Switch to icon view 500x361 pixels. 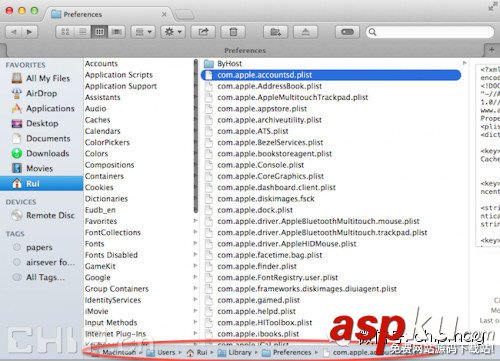[x=65, y=32]
